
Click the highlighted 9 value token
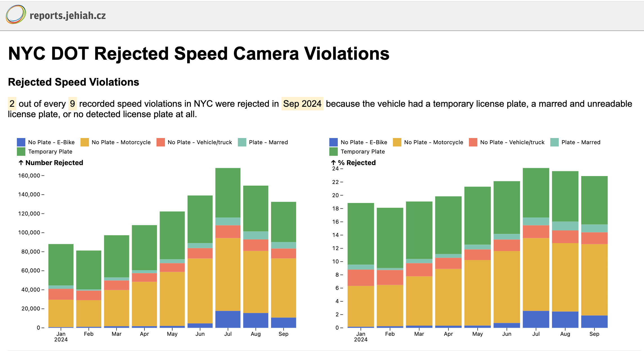tap(73, 104)
